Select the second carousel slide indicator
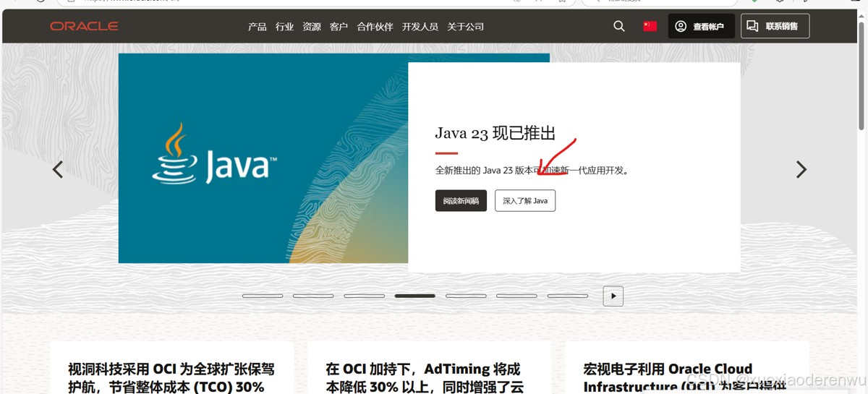The image size is (868, 394). coord(313,296)
